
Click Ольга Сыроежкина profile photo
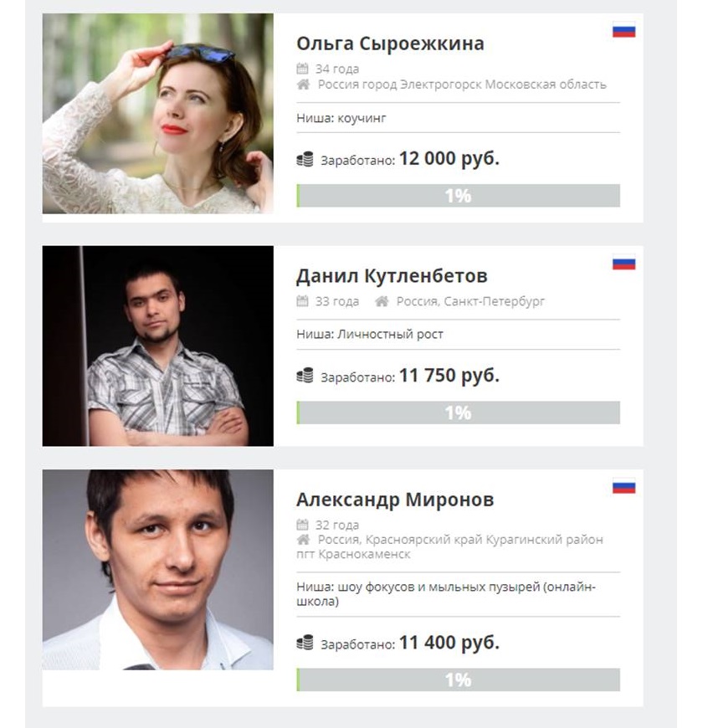pyautogui.click(x=157, y=114)
